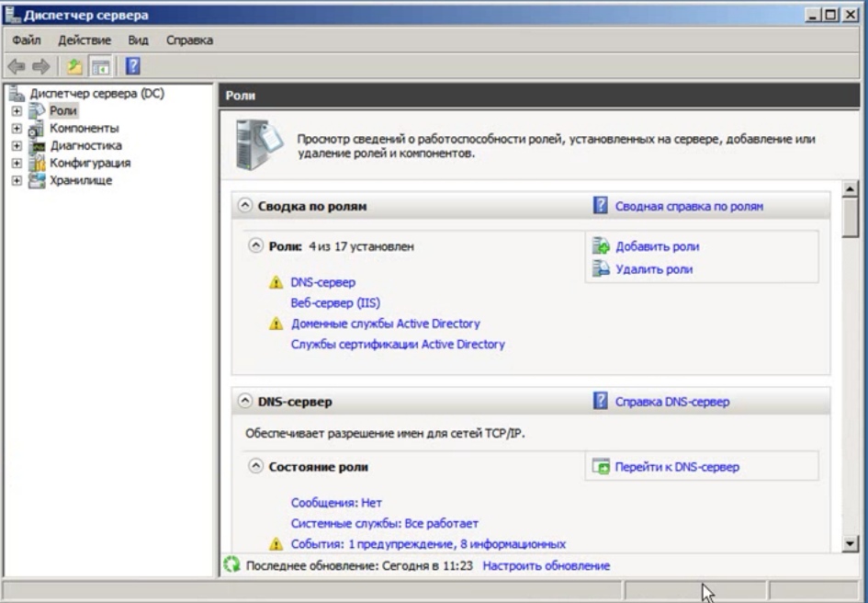Collapse the Роли: 4 из 17 subsection

(255, 245)
